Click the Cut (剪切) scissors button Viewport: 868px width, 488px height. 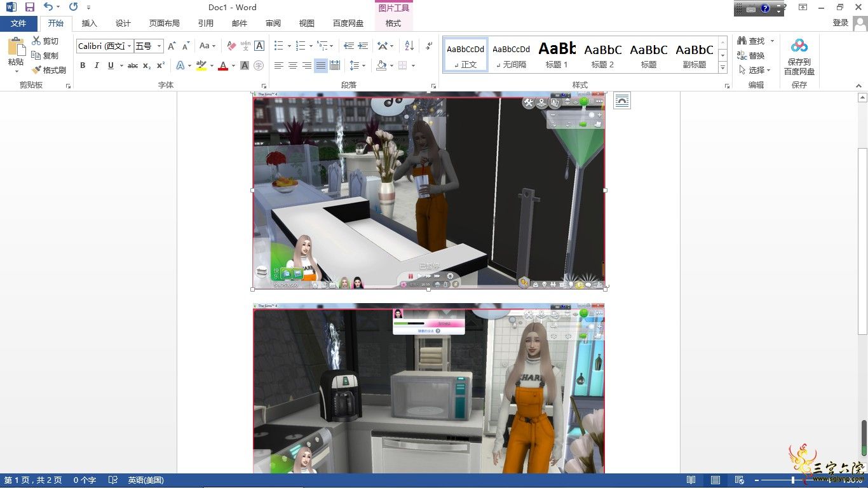coord(45,41)
